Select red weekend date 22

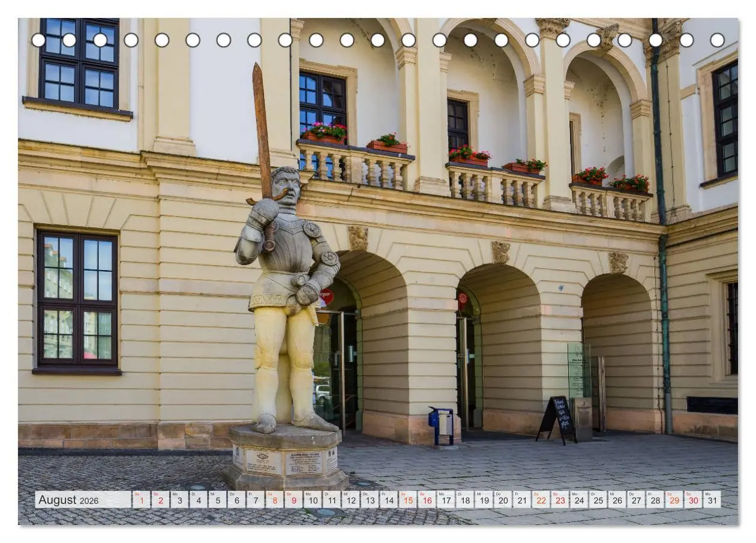(x=541, y=499)
